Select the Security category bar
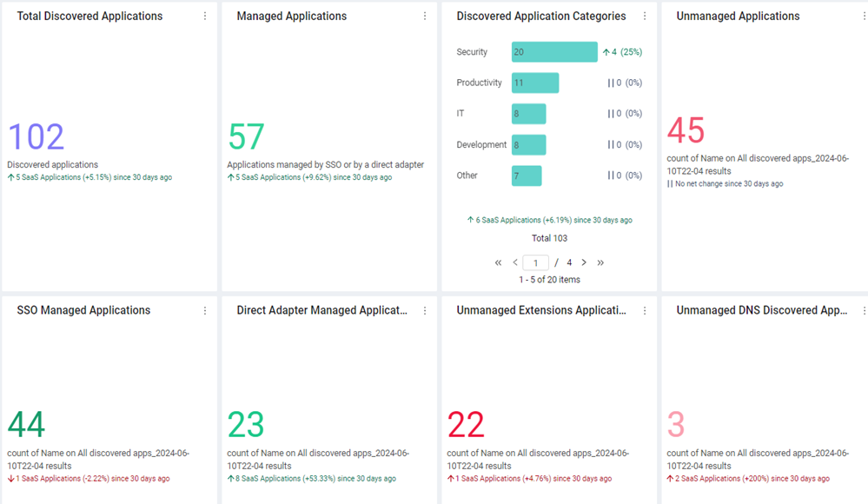 (554, 51)
